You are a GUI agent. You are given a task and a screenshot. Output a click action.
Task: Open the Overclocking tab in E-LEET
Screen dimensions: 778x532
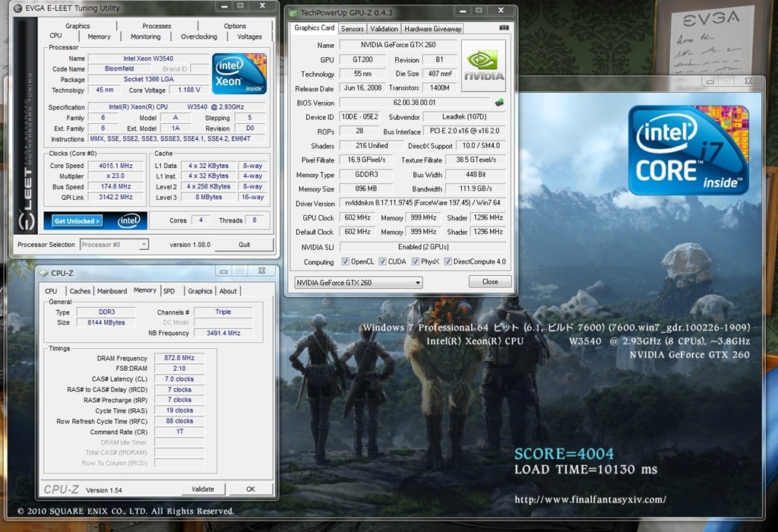[199, 36]
